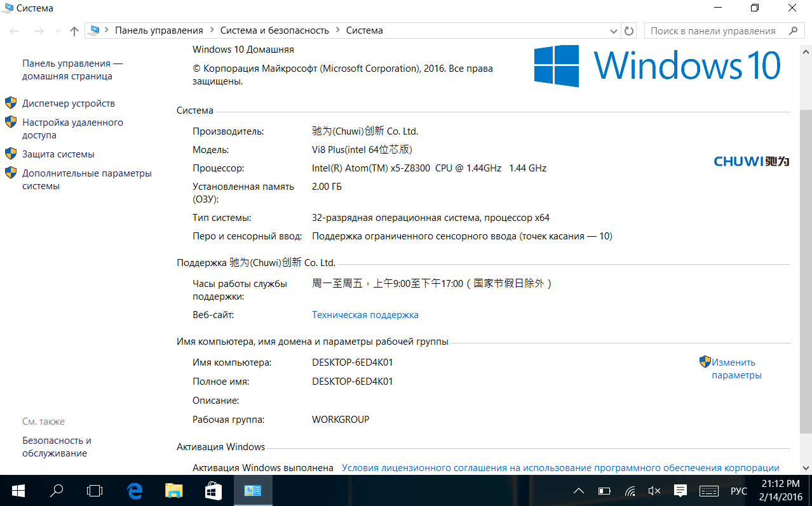Click the Back navigation arrow
Screen dimensions: 812x506
[15, 30]
